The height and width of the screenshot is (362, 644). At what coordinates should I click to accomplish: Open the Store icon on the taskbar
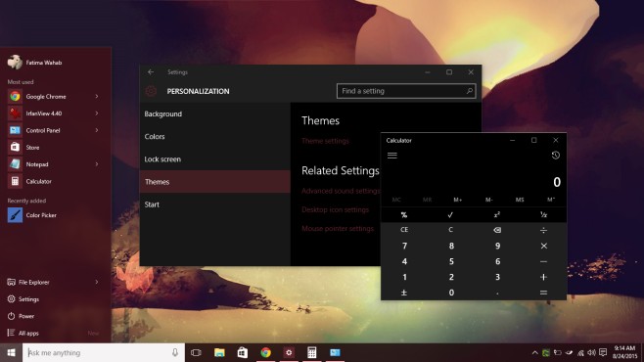tap(243, 352)
